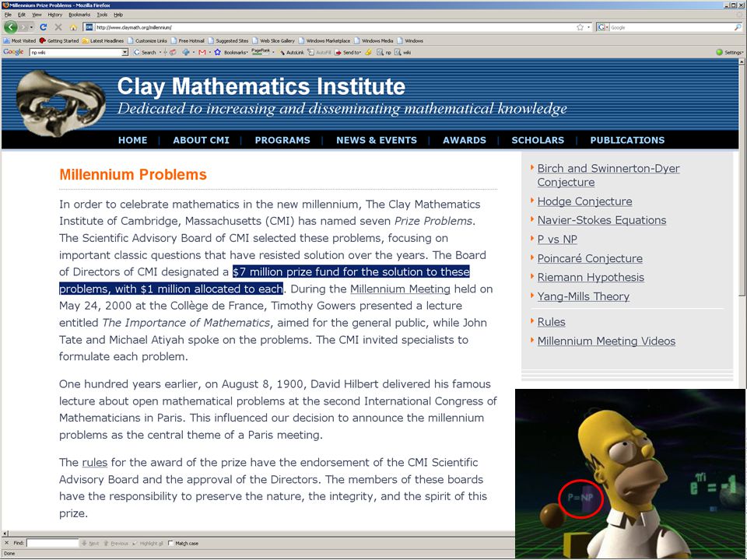The width and height of the screenshot is (747, 560).
Task: Open the Getting Started bookmark
Action: click(x=58, y=40)
